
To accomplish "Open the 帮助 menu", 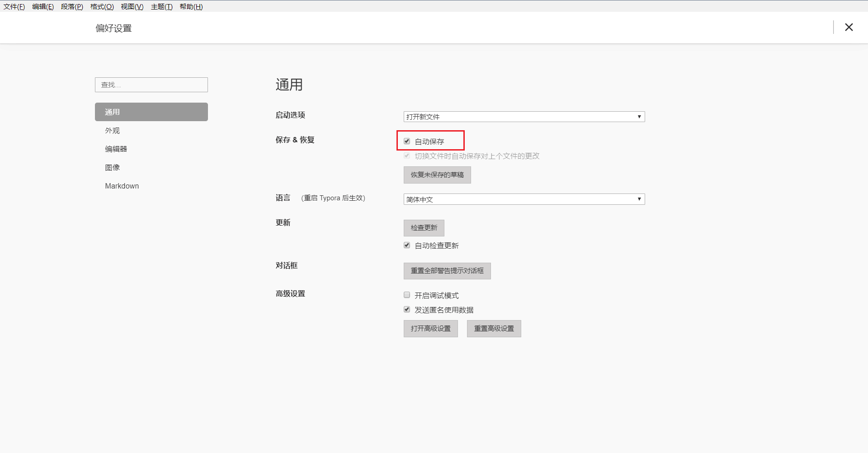I will coord(191,7).
